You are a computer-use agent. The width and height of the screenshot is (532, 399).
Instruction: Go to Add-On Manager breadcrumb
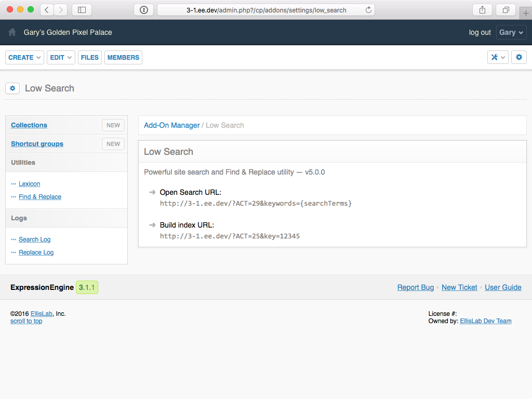click(x=171, y=125)
